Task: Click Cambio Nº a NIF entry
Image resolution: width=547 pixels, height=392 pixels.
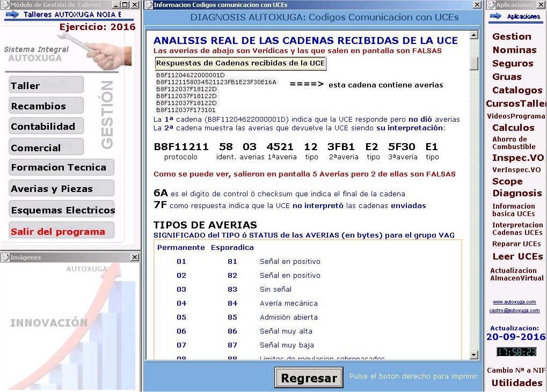Action: 516,370
